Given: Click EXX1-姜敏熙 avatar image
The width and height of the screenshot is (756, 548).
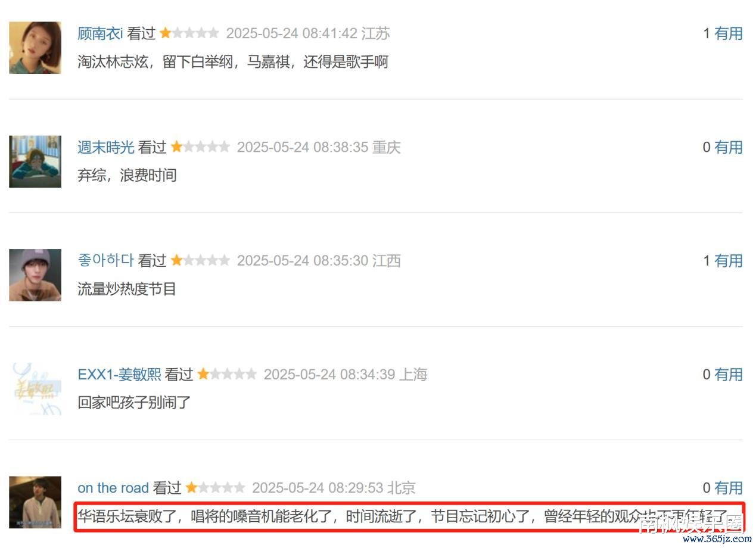Looking at the screenshot, I should (35, 388).
